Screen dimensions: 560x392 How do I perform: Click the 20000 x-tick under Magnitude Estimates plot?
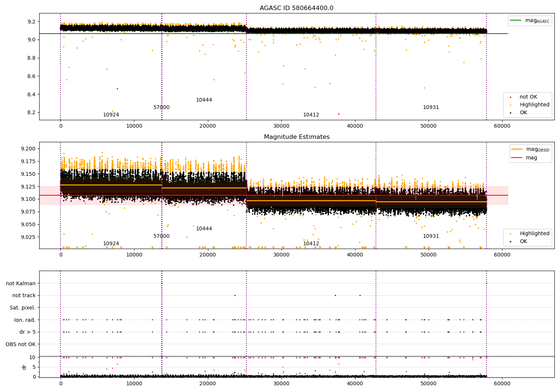208,255
